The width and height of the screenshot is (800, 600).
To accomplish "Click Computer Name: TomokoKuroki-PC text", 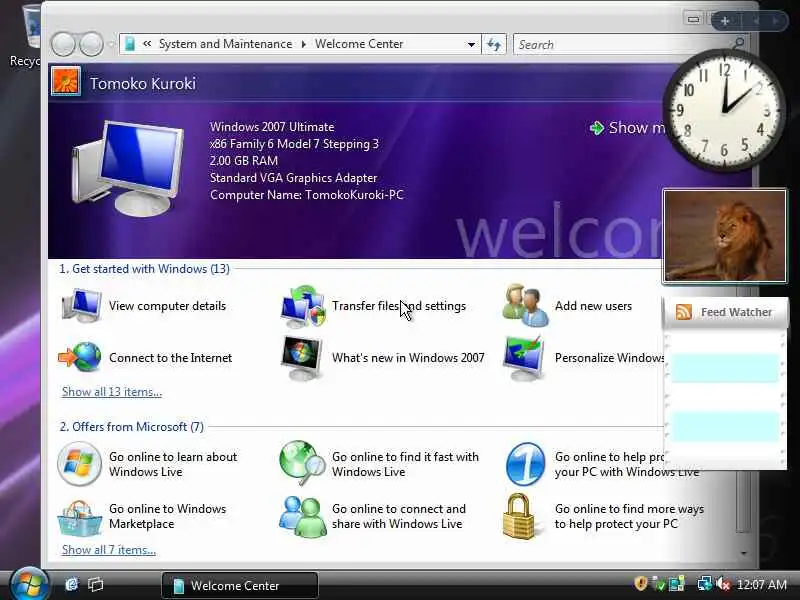I will point(307,195).
